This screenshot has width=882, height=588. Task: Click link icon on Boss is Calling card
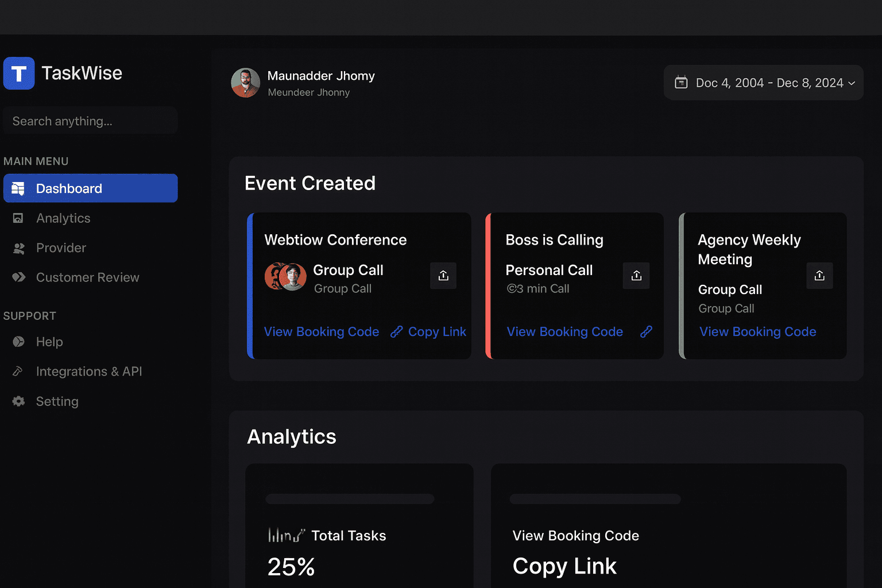(x=646, y=332)
